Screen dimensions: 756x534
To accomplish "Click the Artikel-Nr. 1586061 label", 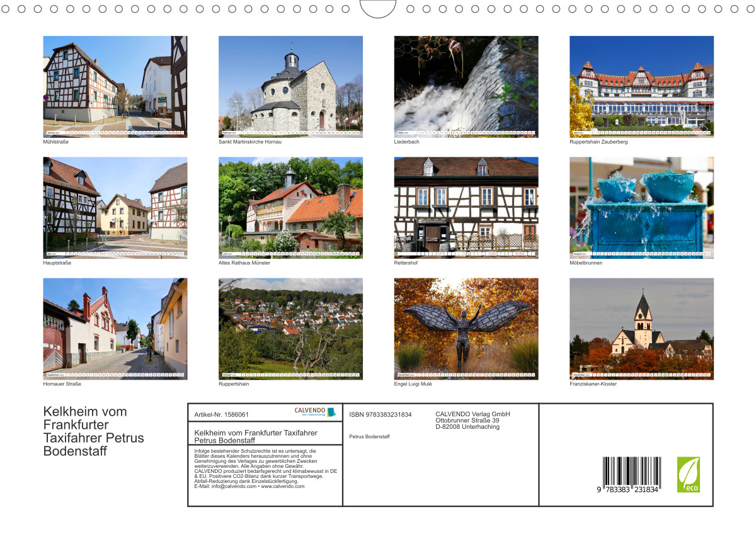I will [x=221, y=414].
